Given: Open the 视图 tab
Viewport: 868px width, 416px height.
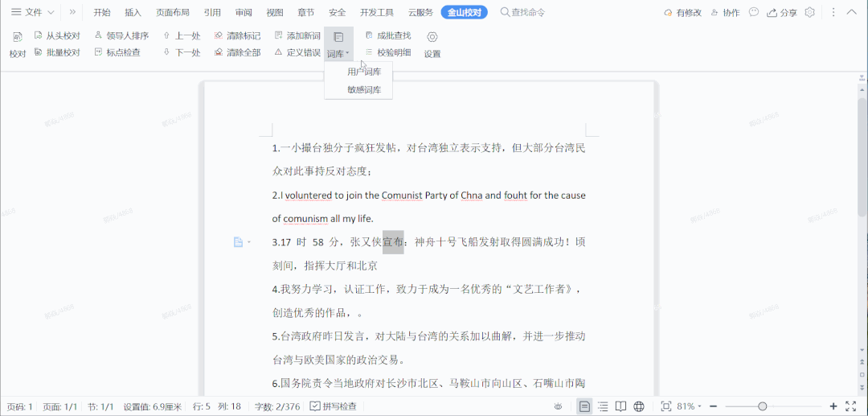Looking at the screenshot, I should (x=275, y=13).
